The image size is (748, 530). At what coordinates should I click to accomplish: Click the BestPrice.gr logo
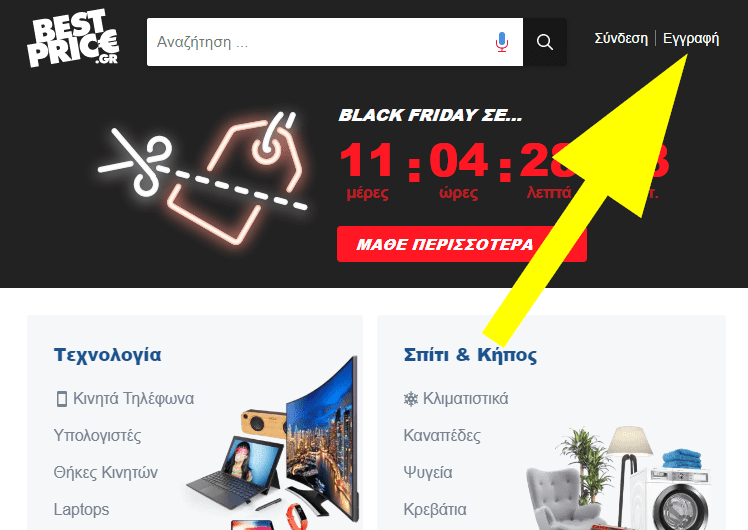point(73,38)
